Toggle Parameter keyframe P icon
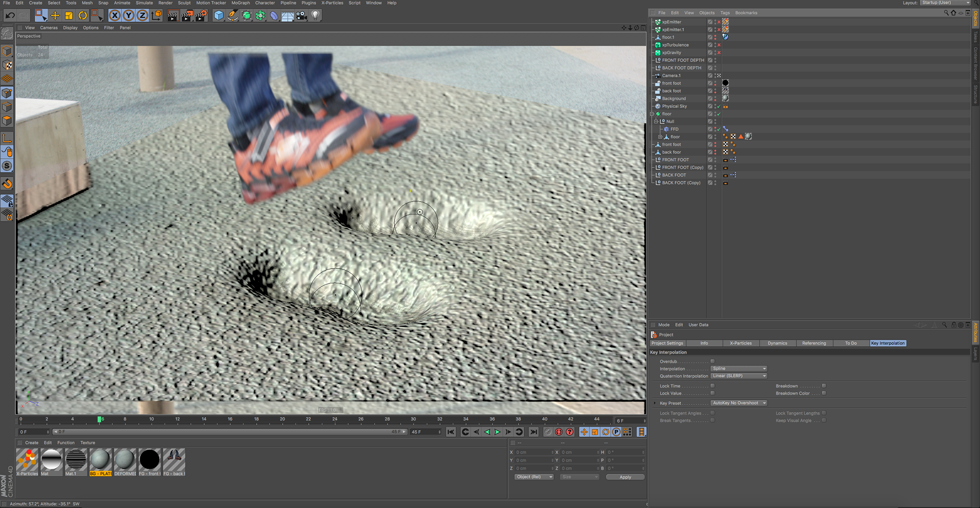The image size is (980, 508). pyautogui.click(x=617, y=432)
